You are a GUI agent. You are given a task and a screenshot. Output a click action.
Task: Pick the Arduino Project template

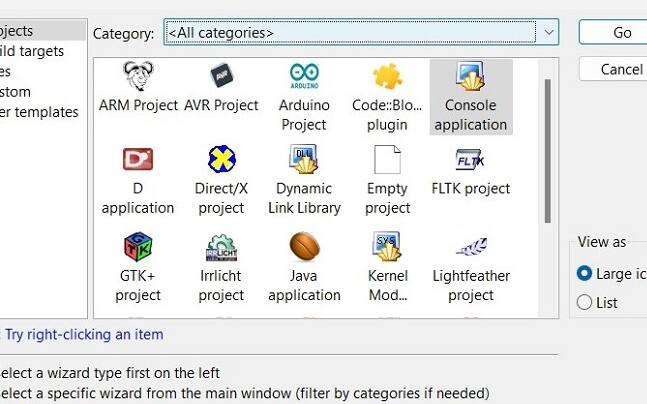(x=304, y=76)
